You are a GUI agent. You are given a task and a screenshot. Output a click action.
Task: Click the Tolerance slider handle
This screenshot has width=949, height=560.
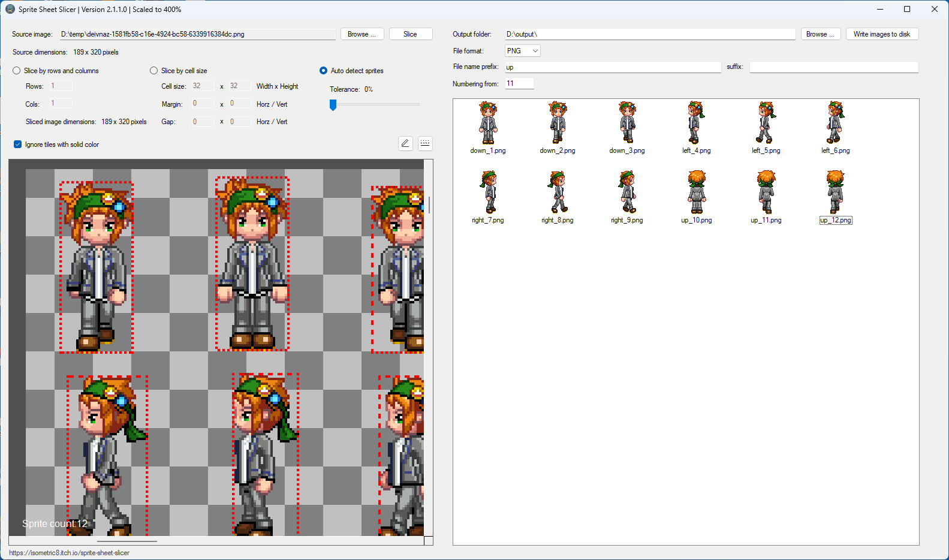[333, 105]
